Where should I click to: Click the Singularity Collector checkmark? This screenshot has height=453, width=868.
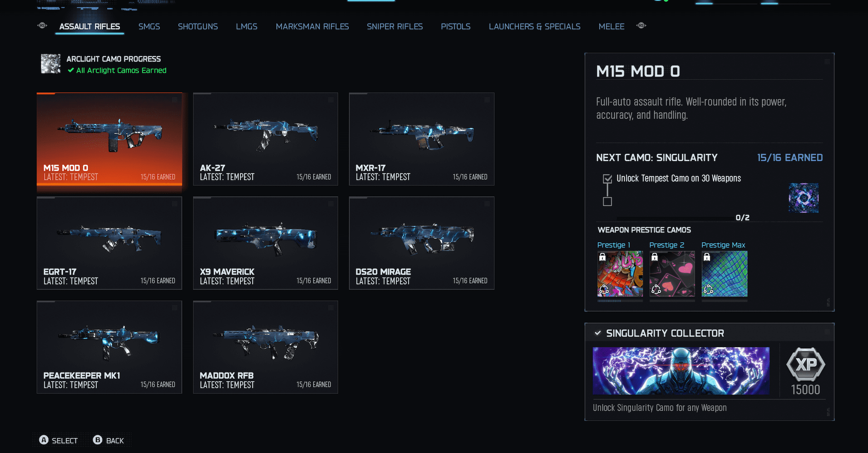pos(598,333)
